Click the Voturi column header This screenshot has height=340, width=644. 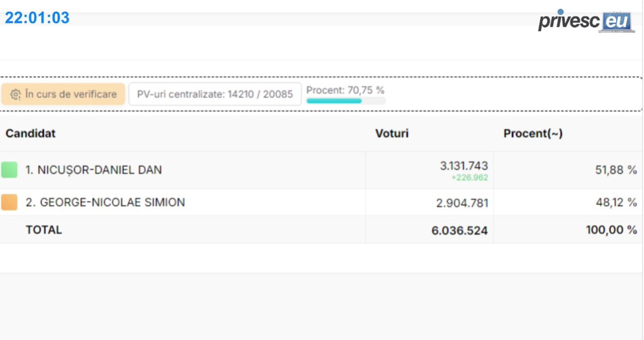[392, 133]
